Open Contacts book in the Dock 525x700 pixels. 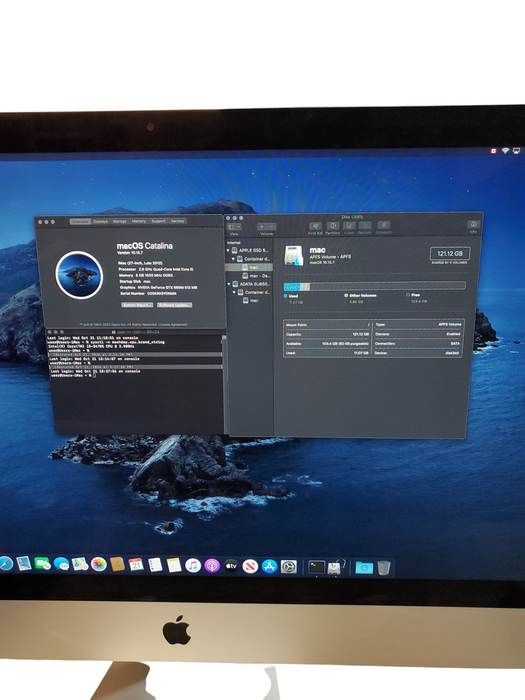117,565
